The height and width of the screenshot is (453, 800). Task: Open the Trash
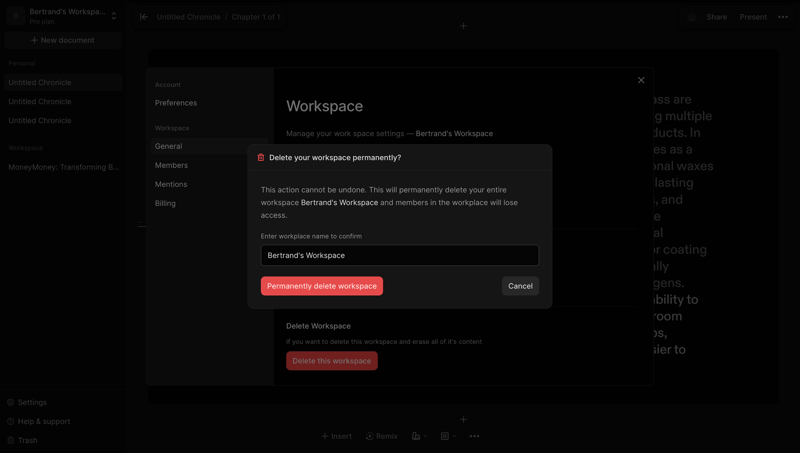click(22, 440)
